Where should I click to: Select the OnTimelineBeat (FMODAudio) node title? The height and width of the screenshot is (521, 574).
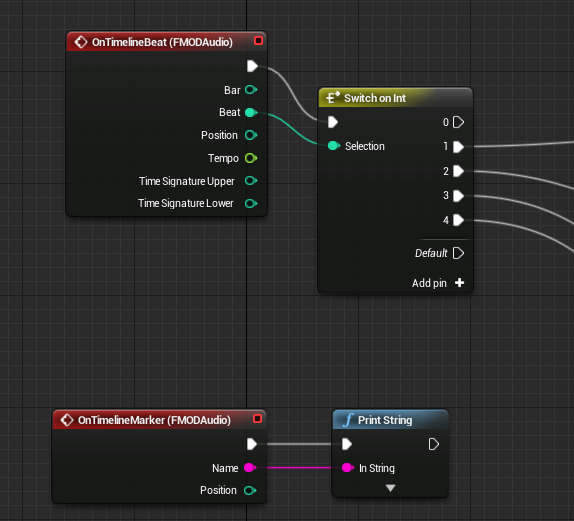pyautogui.click(x=162, y=42)
